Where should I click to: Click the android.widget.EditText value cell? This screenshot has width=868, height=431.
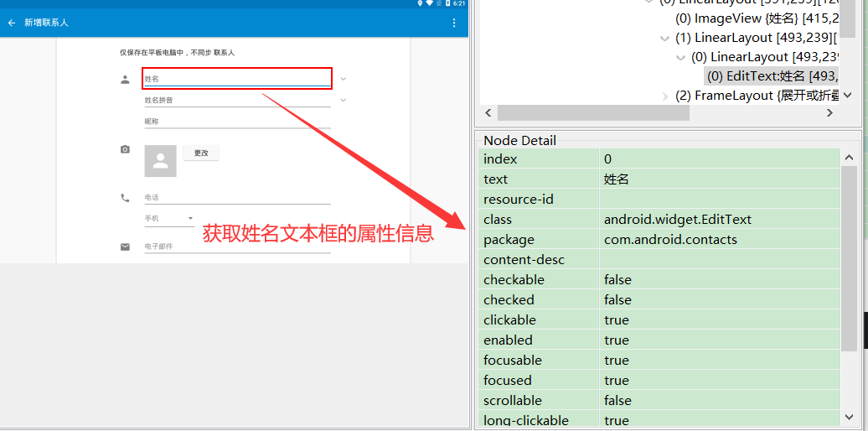click(720, 220)
